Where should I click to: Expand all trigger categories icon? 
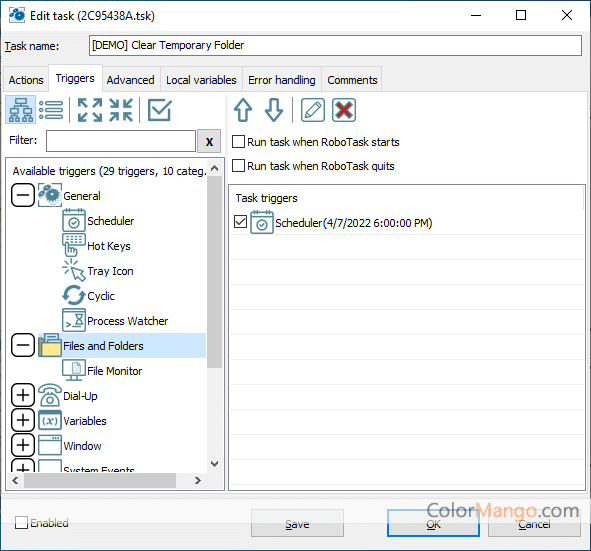coord(90,110)
